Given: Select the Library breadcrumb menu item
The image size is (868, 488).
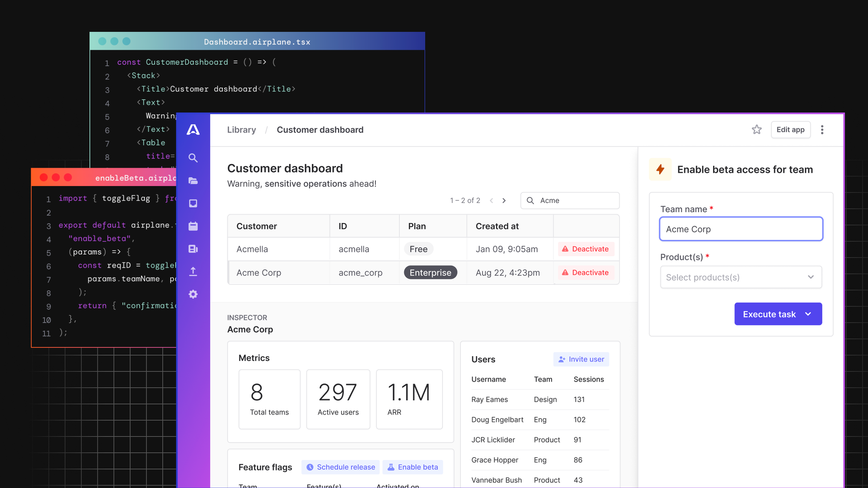Looking at the screenshot, I should point(241,129).
